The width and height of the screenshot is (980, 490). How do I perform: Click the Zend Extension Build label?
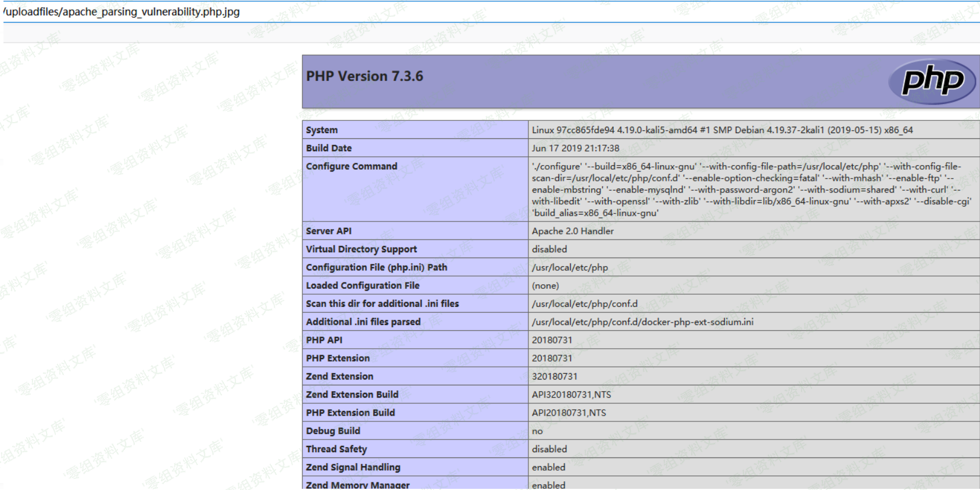[x=352, y=395]
